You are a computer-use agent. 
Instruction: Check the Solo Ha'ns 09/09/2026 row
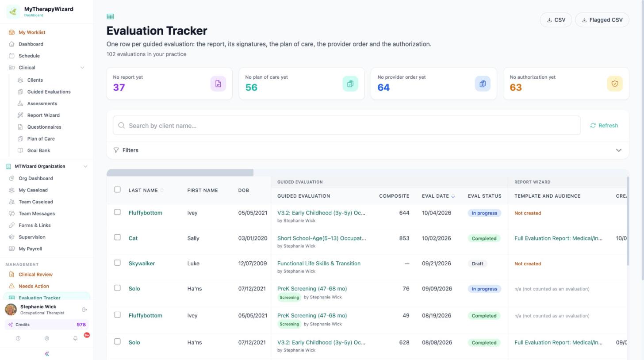(x=117, y=287)
